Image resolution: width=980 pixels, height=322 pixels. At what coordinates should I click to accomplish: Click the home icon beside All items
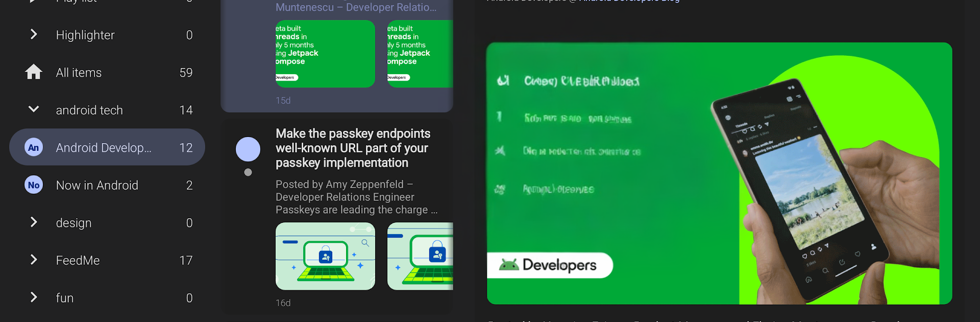(34, 72)
